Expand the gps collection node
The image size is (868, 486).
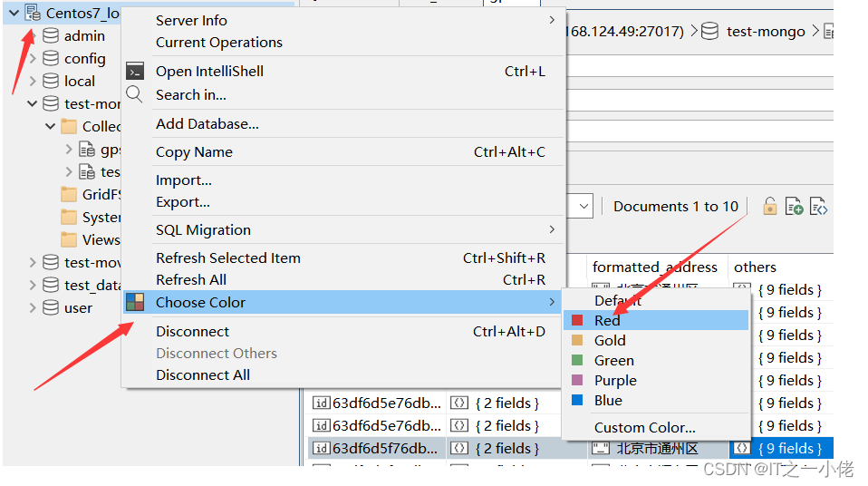[x=69, y=149]
